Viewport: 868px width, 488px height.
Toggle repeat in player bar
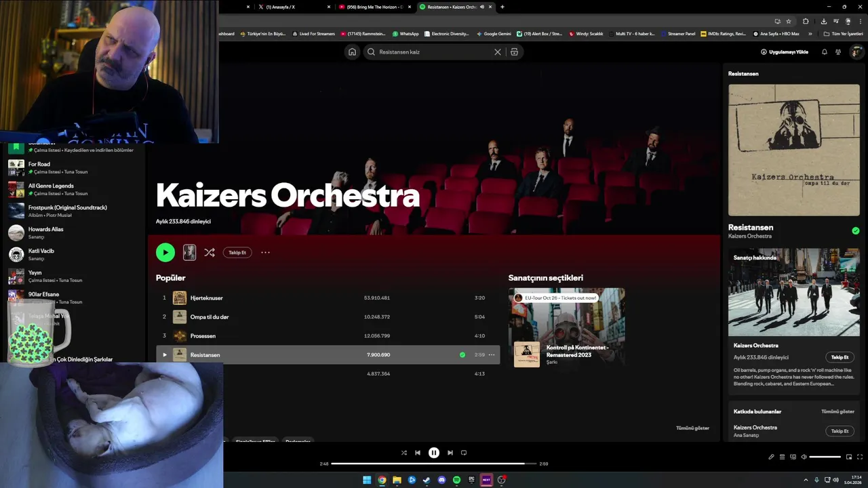coord(464,453)
